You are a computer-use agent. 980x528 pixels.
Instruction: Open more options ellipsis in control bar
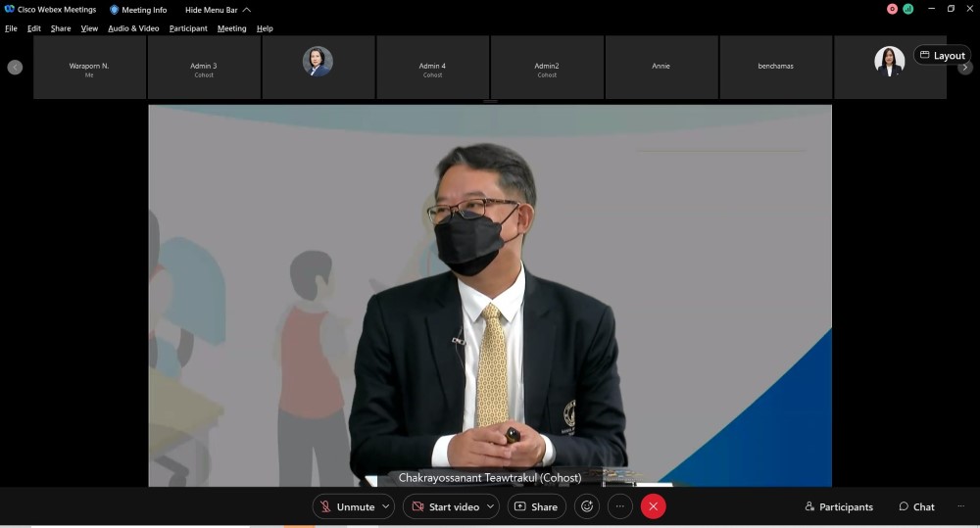(619, 506)
